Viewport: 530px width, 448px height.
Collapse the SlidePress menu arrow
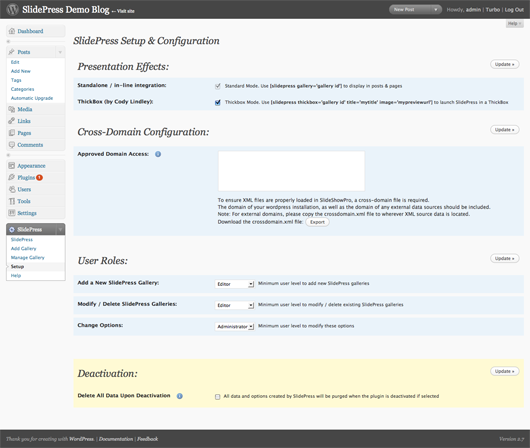(x=60, y=230)
